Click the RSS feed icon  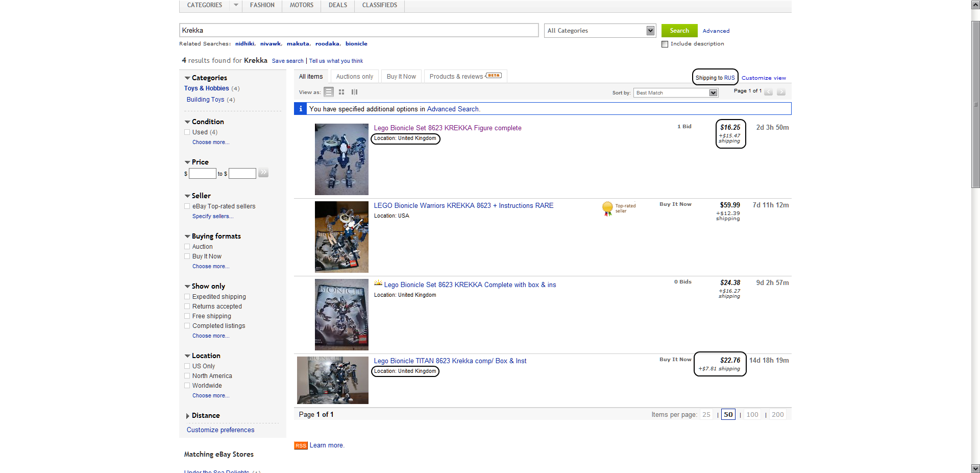(301, 445)
